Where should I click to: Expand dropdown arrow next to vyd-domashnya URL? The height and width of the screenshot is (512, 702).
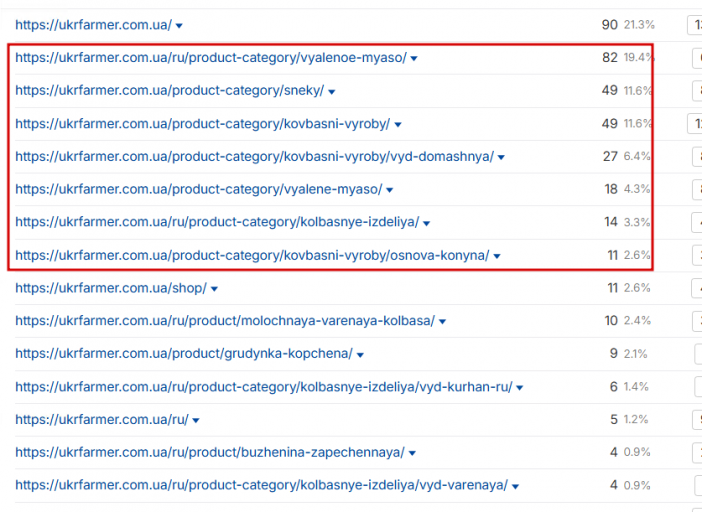tap(501, 158)
